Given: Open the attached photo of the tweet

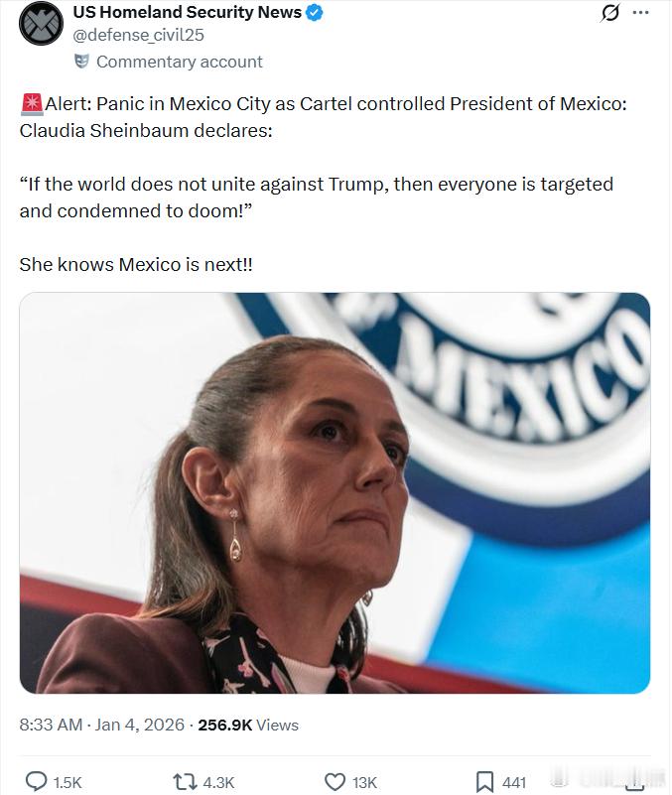Looking at the screenshot, I should pos(335,493).
